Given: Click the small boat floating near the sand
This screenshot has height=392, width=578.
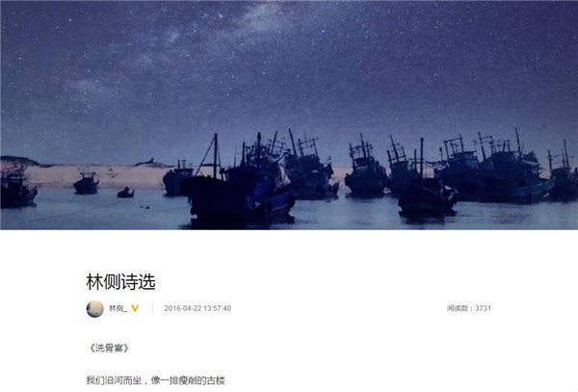Looking at the screenshot, I should tap(86, 183).
